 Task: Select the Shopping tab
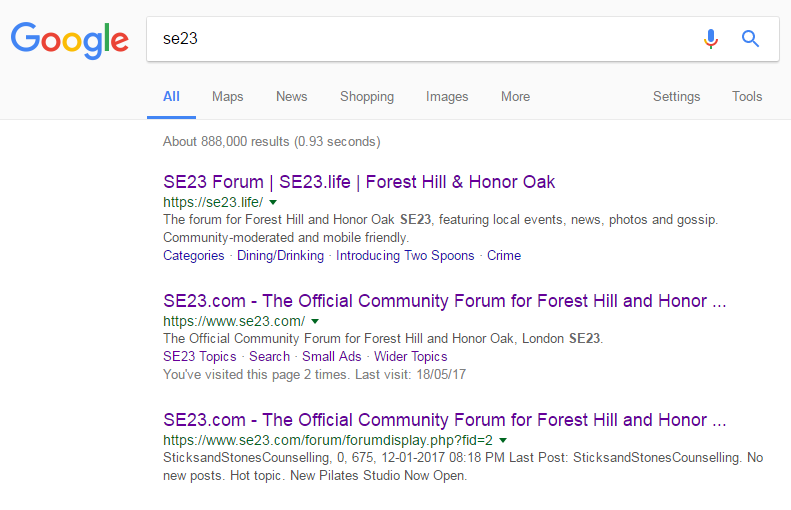coord(366,97)
